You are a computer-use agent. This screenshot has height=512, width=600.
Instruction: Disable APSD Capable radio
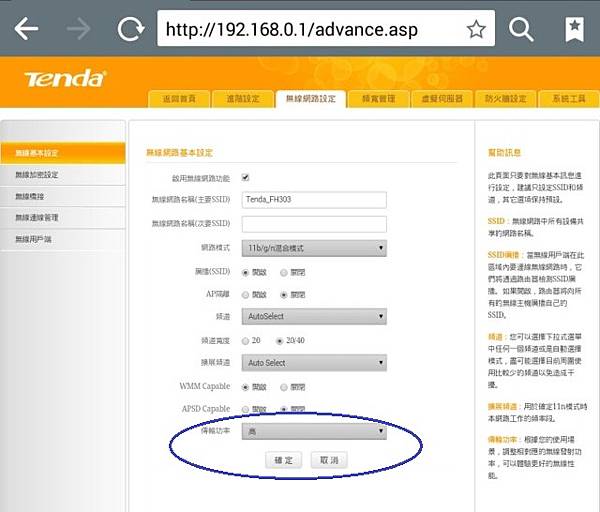[284, 409]
